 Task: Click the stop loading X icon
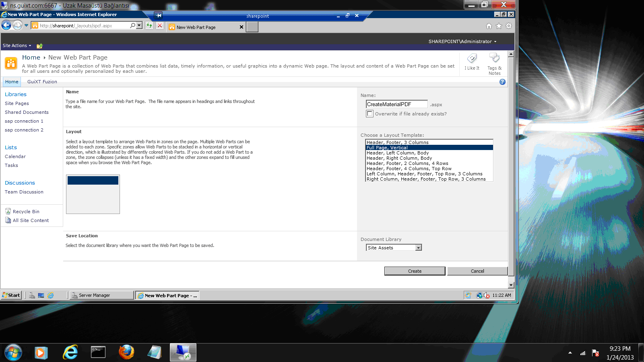(160, 25)
